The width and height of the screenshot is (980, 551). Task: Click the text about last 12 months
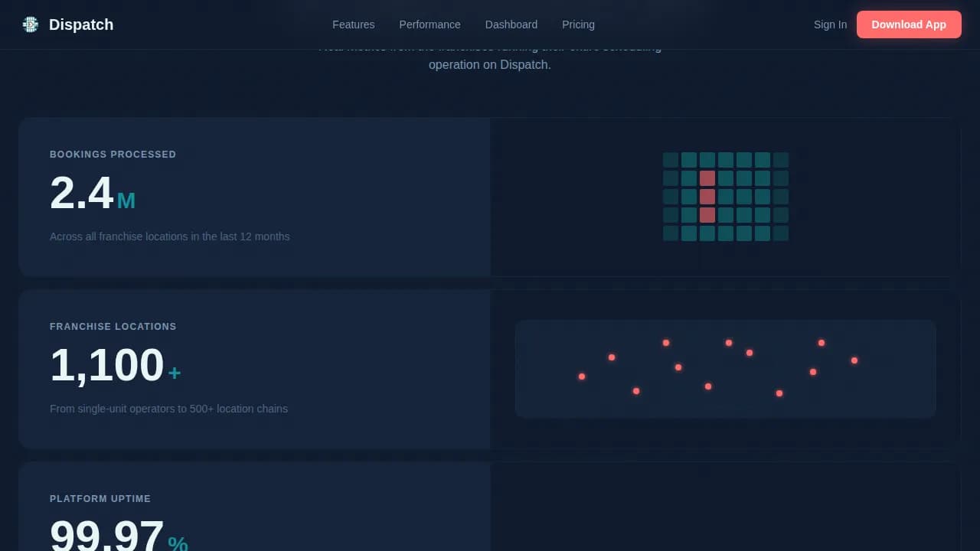pos(170,236)
